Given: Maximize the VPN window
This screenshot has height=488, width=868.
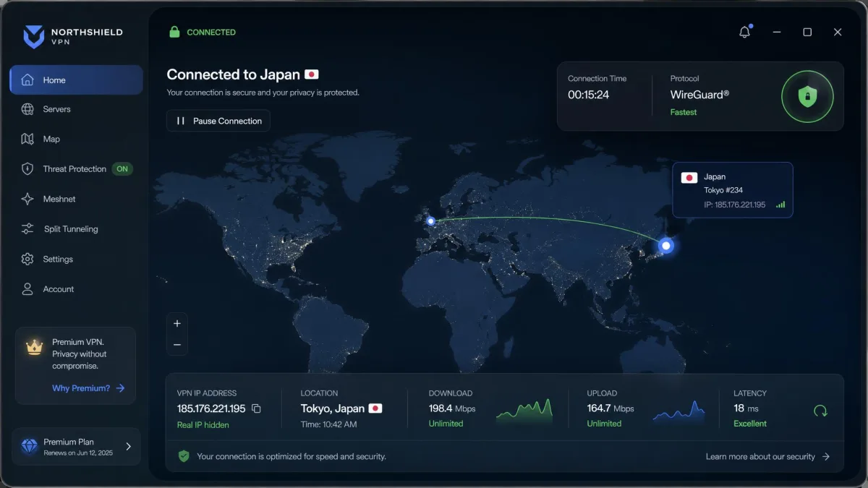Looking at the screenshot, I should pos(807,32).
